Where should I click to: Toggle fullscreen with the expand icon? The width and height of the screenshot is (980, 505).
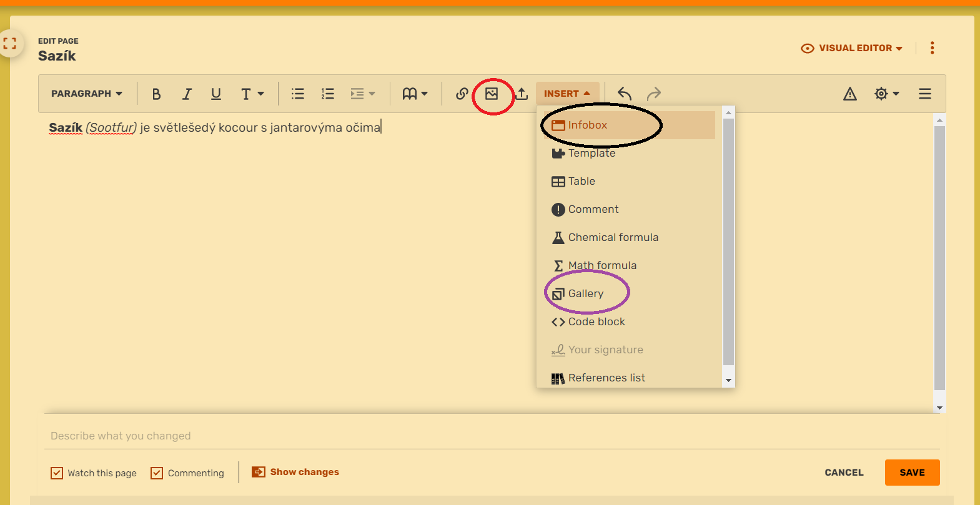pyautogui.click(x=10, y=43)
